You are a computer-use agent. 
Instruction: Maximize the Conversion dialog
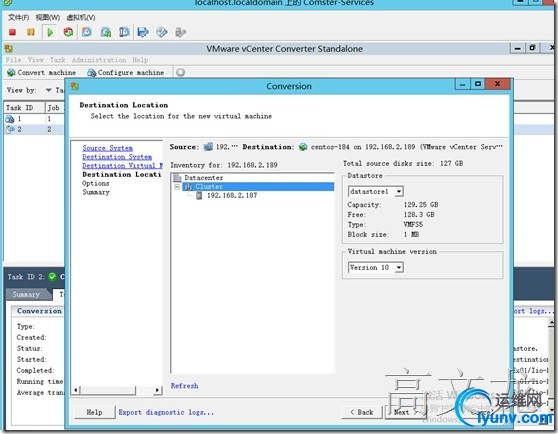pyautogui.click(x=478, y=84)
